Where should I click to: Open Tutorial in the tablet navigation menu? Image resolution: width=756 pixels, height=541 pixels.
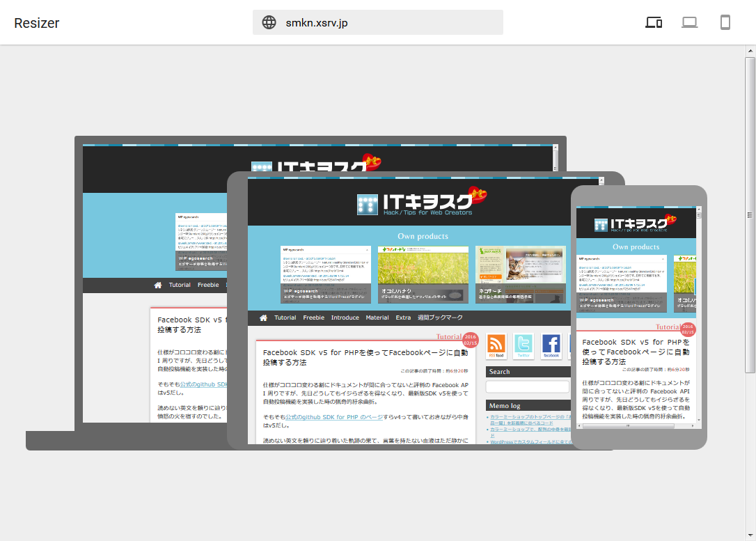[x=285, y=317]
